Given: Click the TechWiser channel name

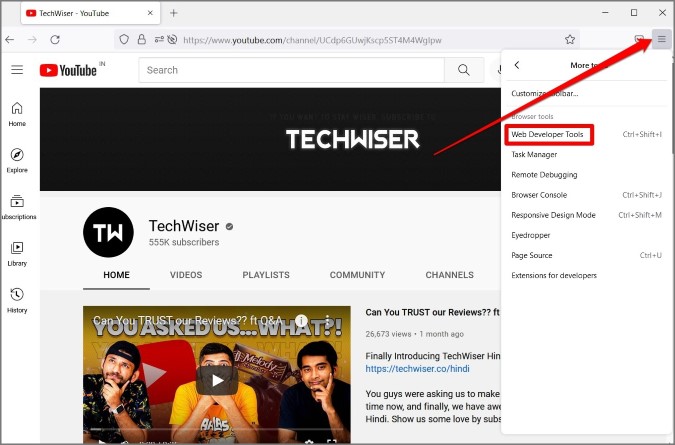Looking at the screenshot, I should coord(184,226).
